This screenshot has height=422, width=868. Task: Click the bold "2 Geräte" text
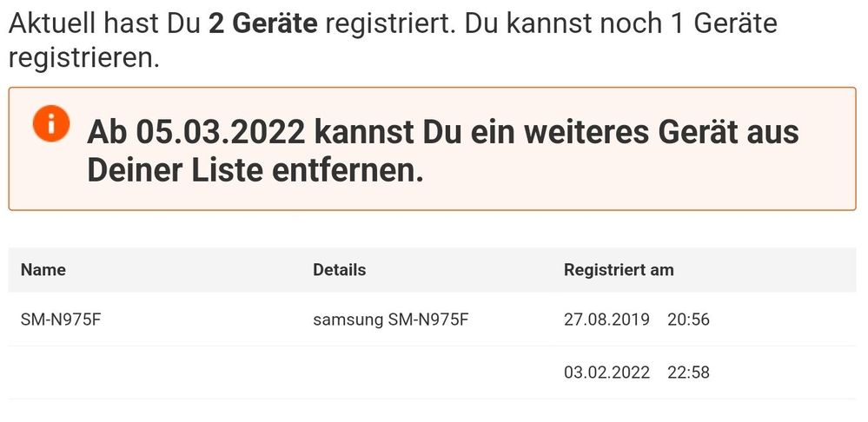[263, 23]
